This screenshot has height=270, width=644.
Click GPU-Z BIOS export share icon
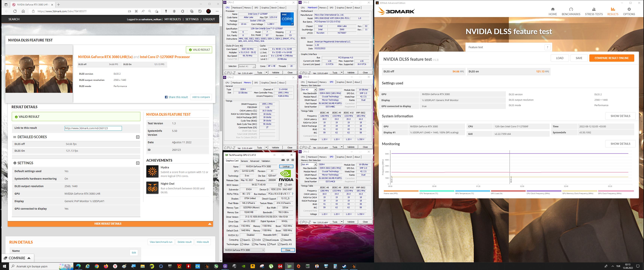click(280, 184)
